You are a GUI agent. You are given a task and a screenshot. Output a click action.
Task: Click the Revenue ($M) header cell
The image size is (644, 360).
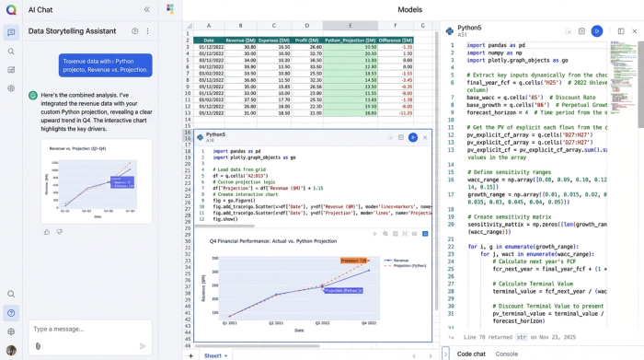241,41
